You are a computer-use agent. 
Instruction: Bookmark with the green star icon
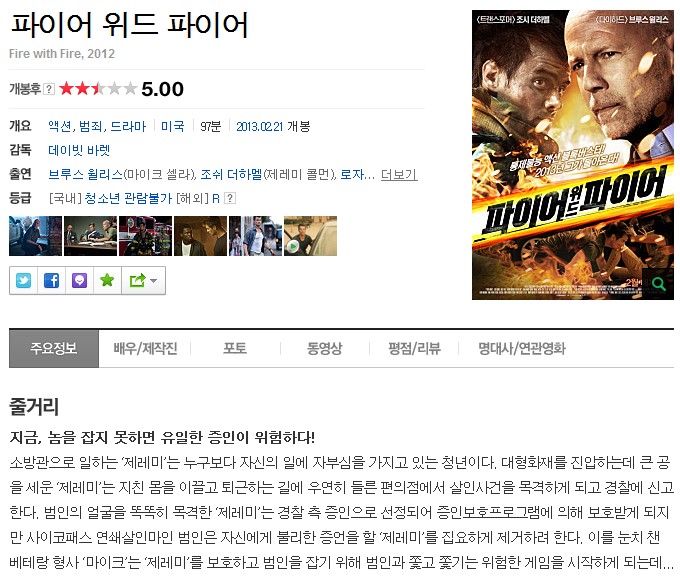(x=107, y=281)
